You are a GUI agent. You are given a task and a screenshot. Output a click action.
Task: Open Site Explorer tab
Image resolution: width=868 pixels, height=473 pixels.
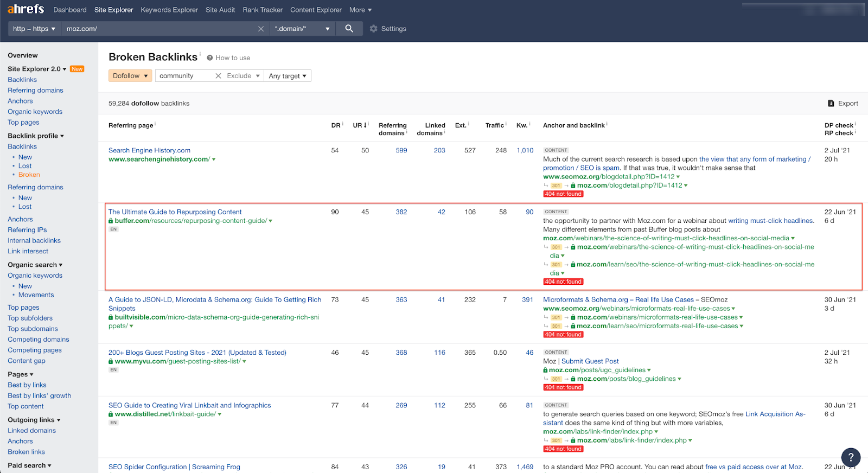tap(113, 10)
